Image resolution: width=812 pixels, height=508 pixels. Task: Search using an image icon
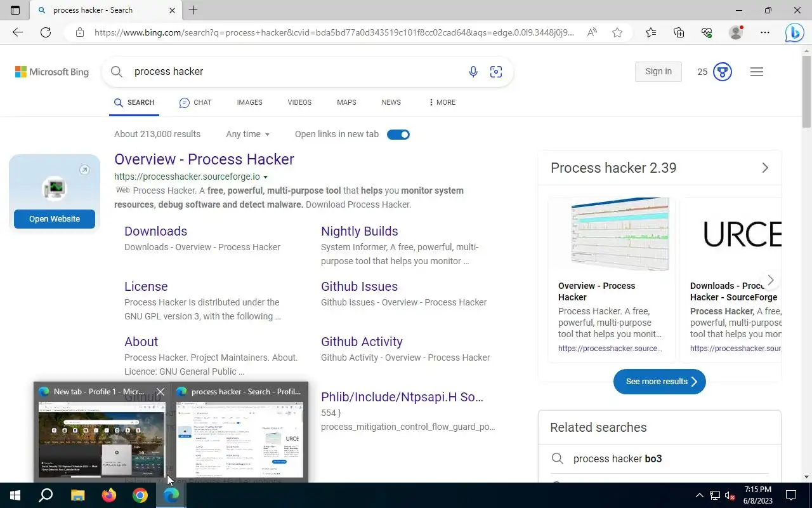496,72
